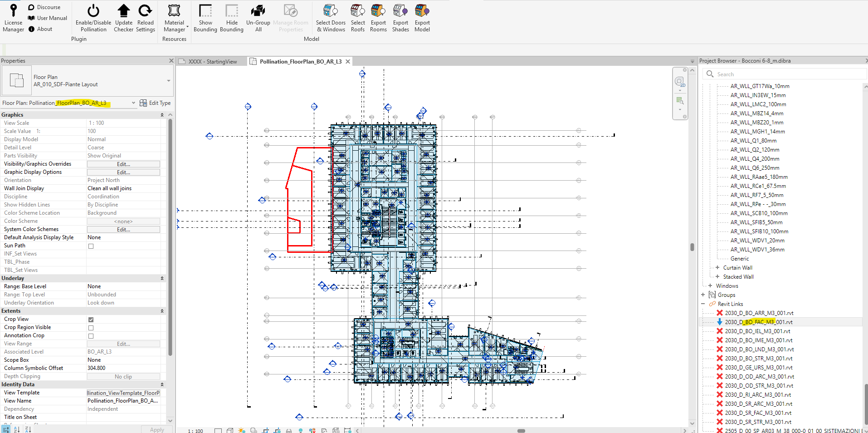Select the Un-Group All tool
This screenshot has width=868, height=433.
[258, 18]
